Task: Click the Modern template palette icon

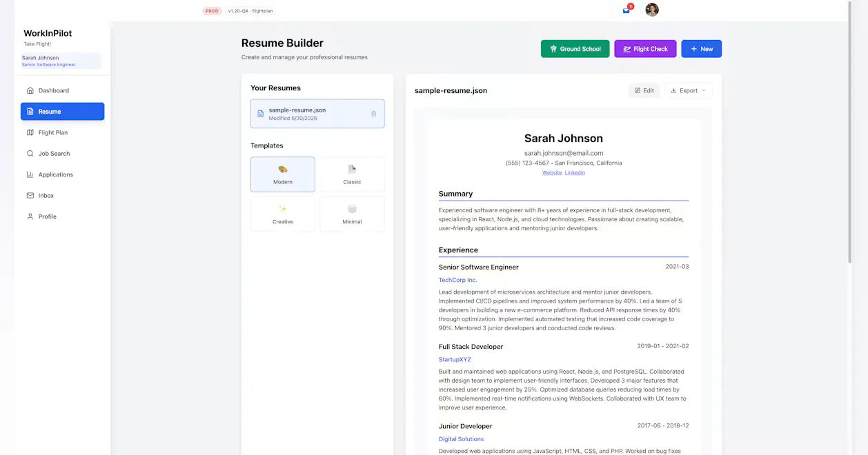Action: [x=283, y=169]
